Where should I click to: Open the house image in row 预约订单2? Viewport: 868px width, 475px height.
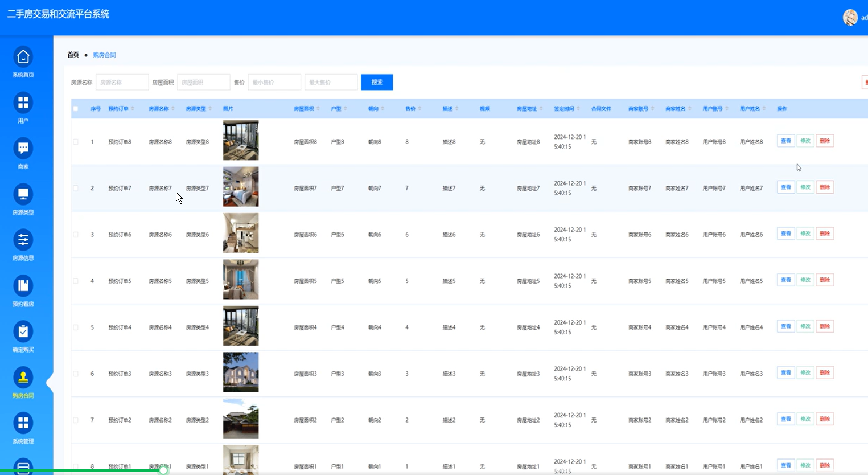[241, 419]
